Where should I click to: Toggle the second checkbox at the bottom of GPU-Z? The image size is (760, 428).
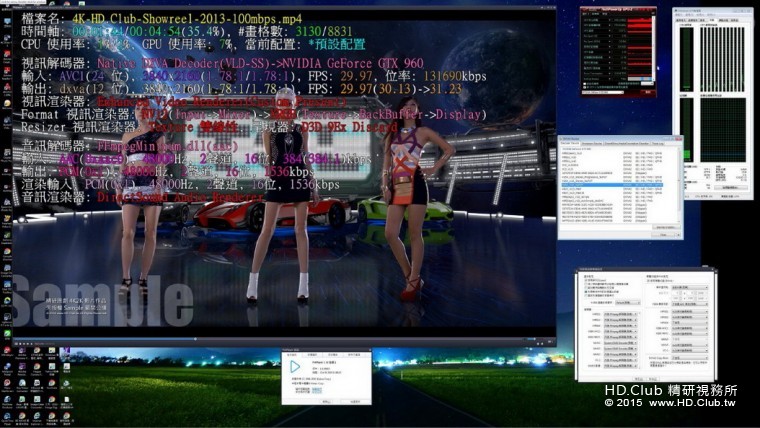pyautogui.click(x=585, y=87)
